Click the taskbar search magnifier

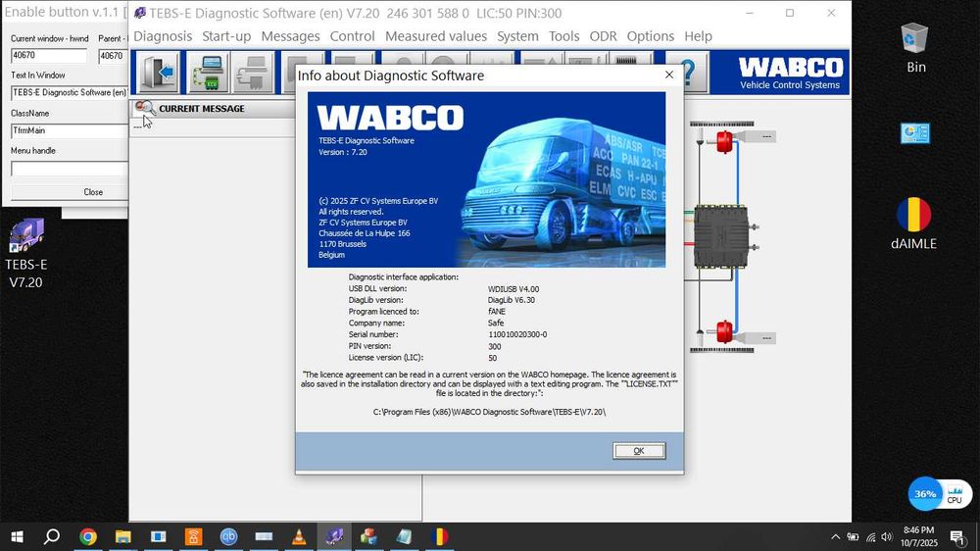point(52,536)
